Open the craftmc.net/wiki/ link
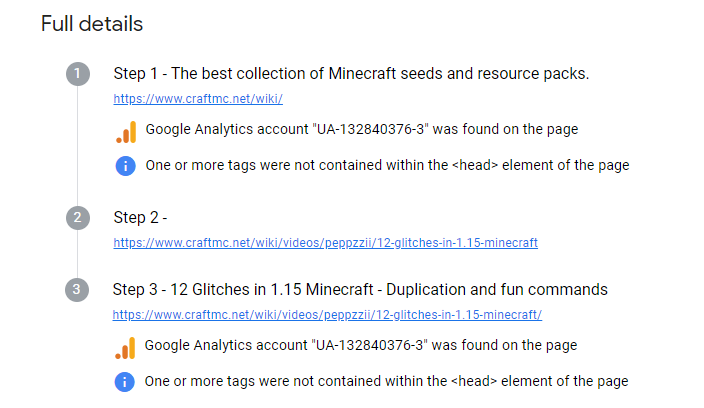 pyautogui.click(x=198, y=99)
